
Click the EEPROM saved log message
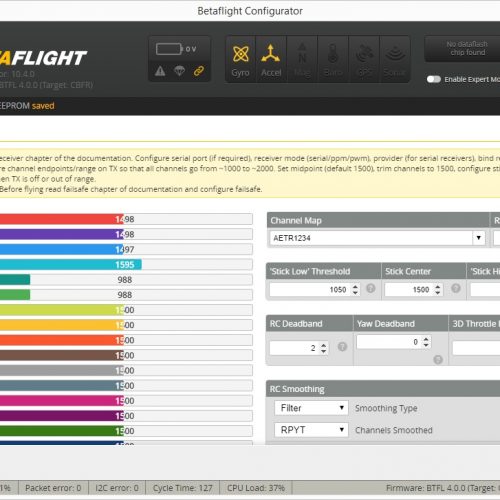(x=27, y=106)
